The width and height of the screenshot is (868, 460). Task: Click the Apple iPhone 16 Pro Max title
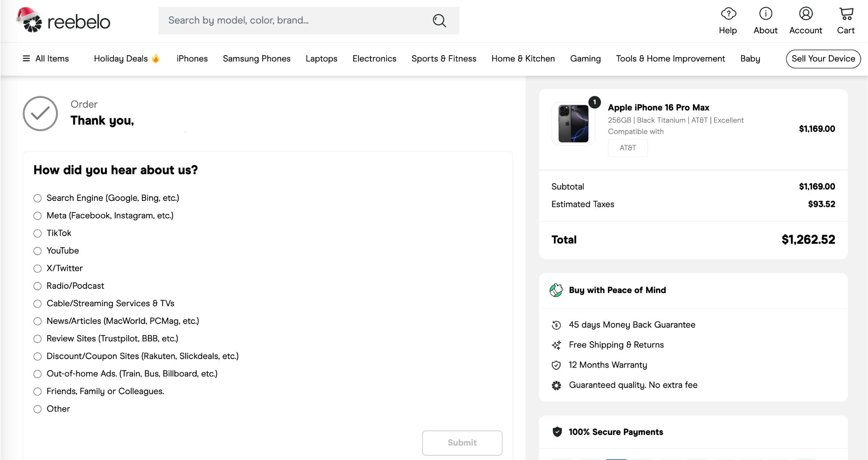tap(659, 108)
